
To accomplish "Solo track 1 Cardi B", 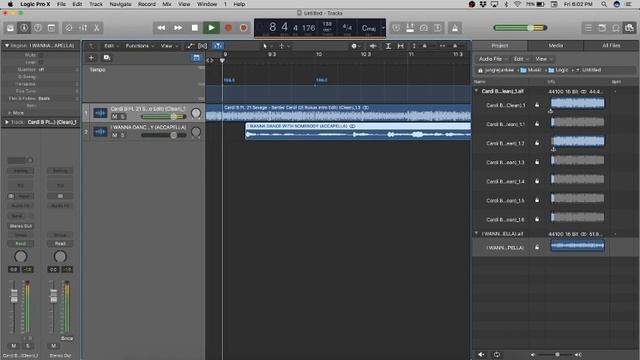I will pyautogui.click(x=122, y=117).
